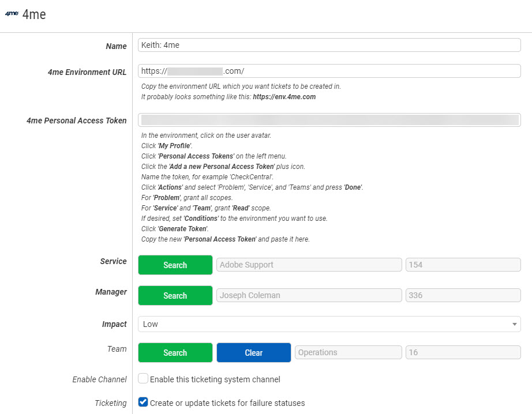The height and width of the screenshot is (414, 532).
Task: Select the Manager ID field showing 336
Action: [463, 295]
